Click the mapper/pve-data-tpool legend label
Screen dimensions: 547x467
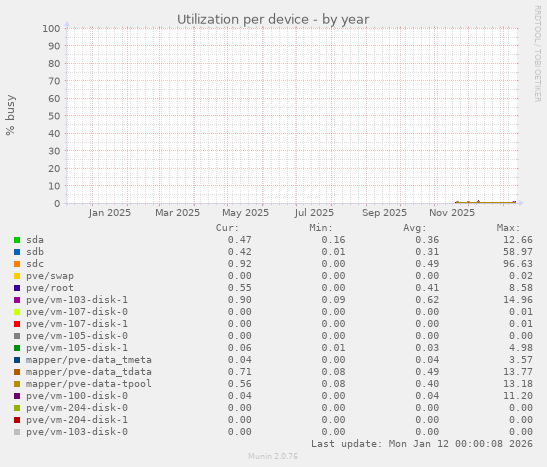click(89, 384)
